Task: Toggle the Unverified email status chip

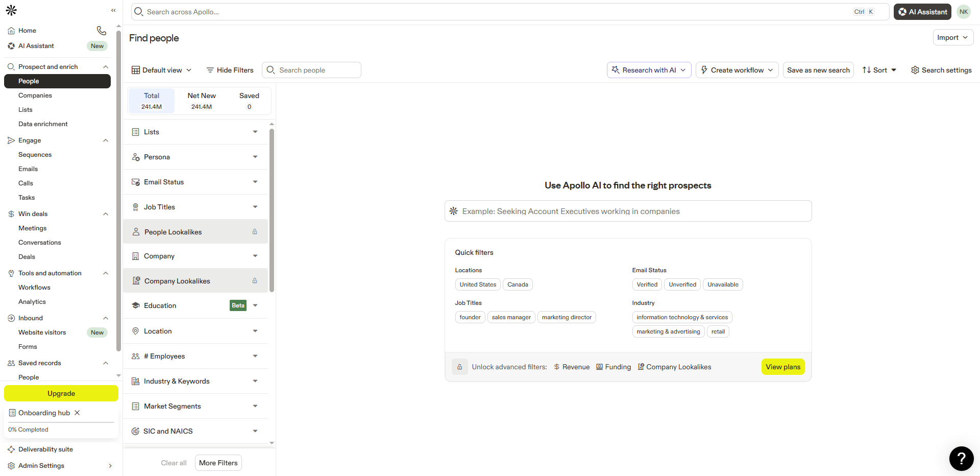Action: [x=682, y=284]
